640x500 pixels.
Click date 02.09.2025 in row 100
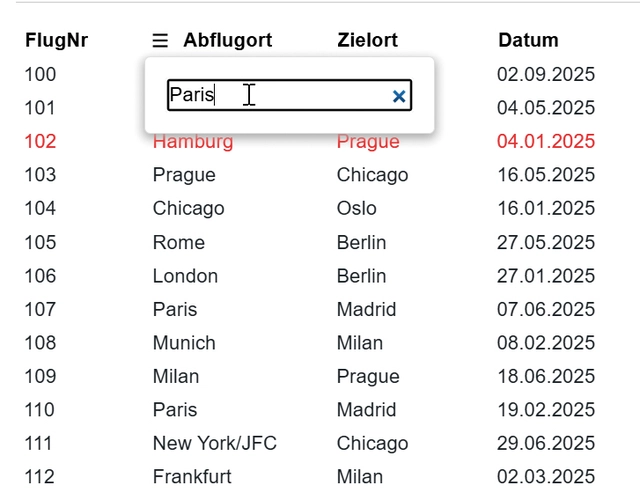point(545,75)
